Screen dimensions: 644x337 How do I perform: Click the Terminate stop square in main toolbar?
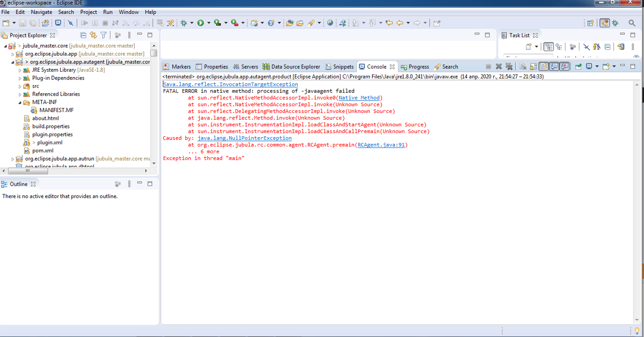point(105,23)
